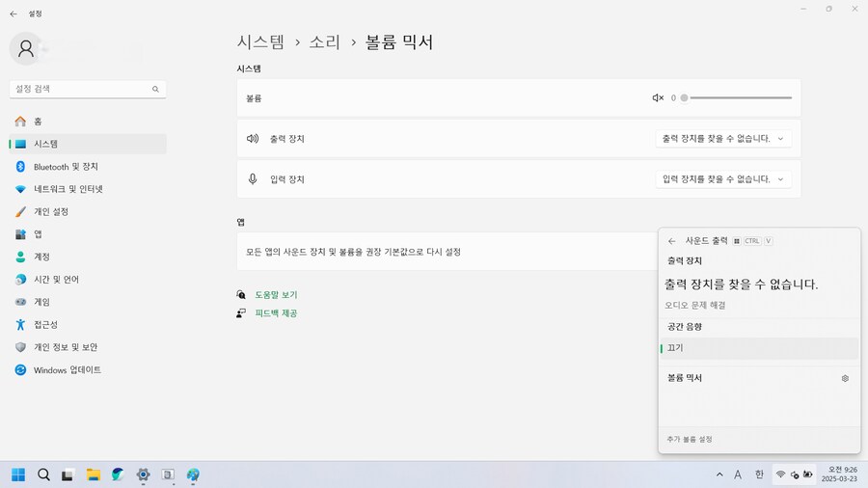Image resolution: width=868 pixels, height=488 pixels.
Task: Open 네트워크 및 인터넷 settings
Action: tap(88, 189)
